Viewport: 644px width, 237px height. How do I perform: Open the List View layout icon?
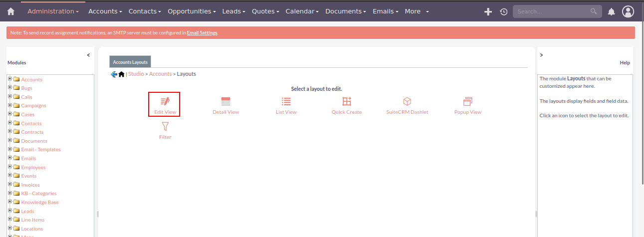[286, 101]
